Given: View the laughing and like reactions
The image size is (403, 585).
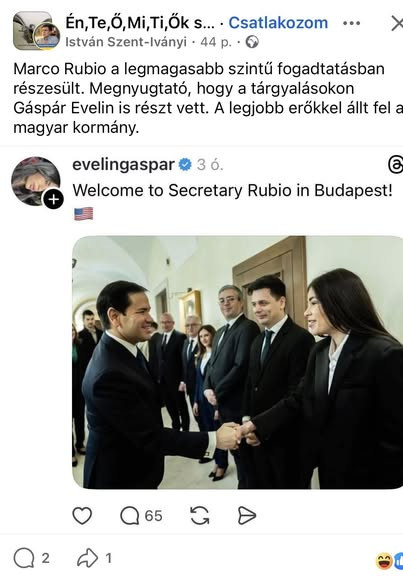Looking at the screenshot, I should (x=389, y=561).
